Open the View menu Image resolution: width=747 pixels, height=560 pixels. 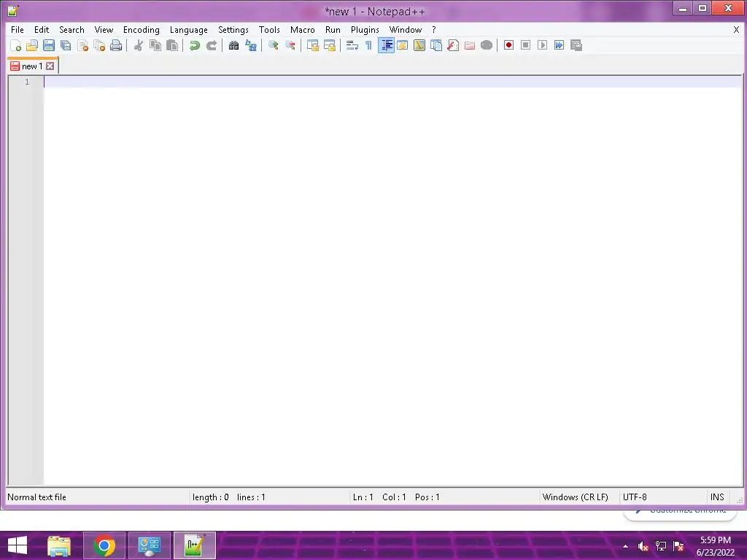[x=104, y=29]
